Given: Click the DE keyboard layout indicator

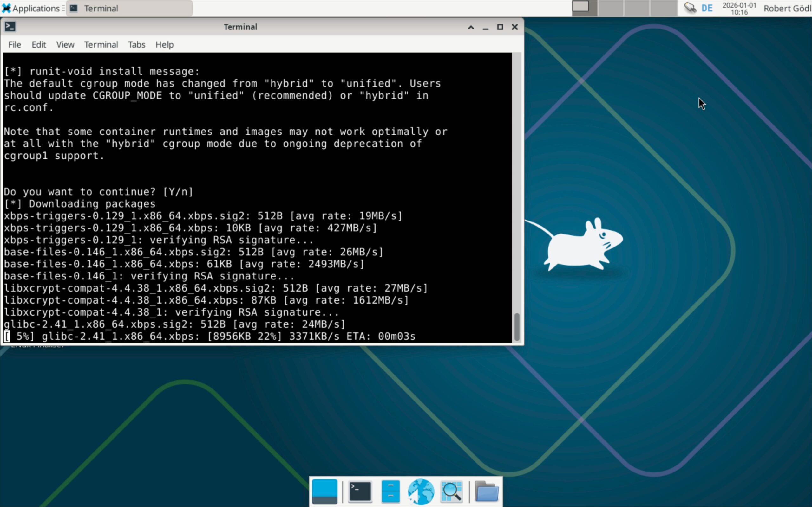Looking at the screenshot, I should pos(707,8).
